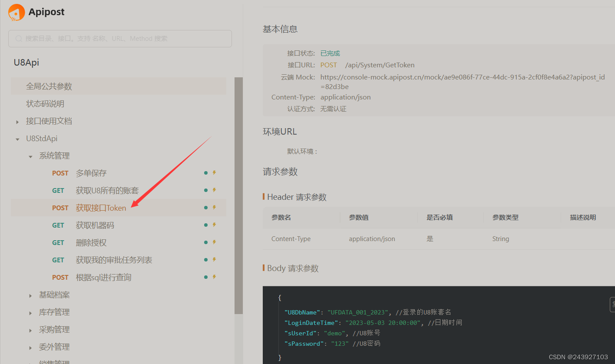The width and height of the screenshot is (615, 364).
Task: Click the U8Api project title
Action: 26,63
